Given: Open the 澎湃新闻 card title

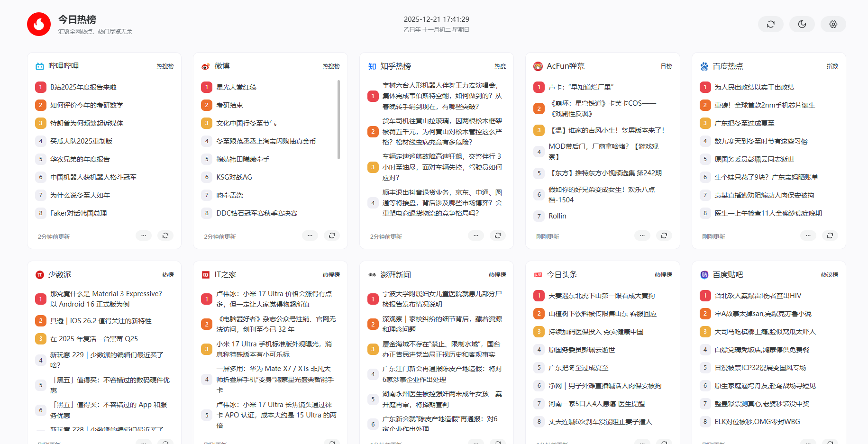Looking at the screenshot, I should click(x=396, y=275).
